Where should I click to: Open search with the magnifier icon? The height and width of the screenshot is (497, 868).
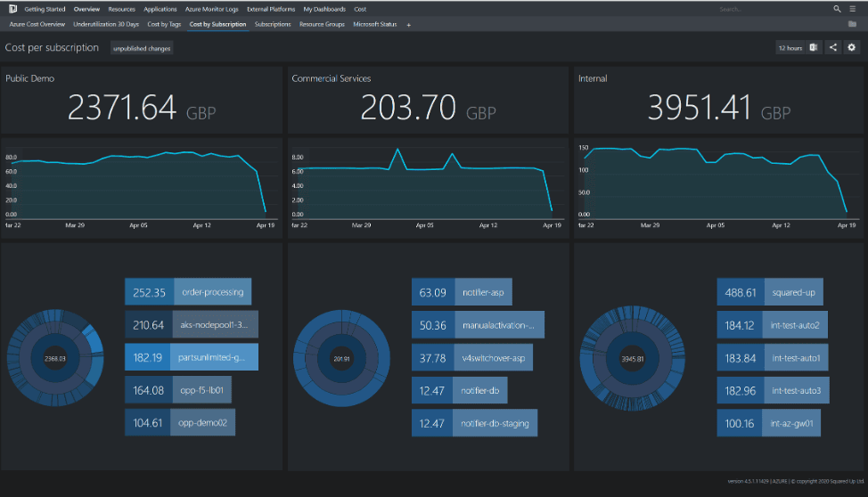coord(837,9)
